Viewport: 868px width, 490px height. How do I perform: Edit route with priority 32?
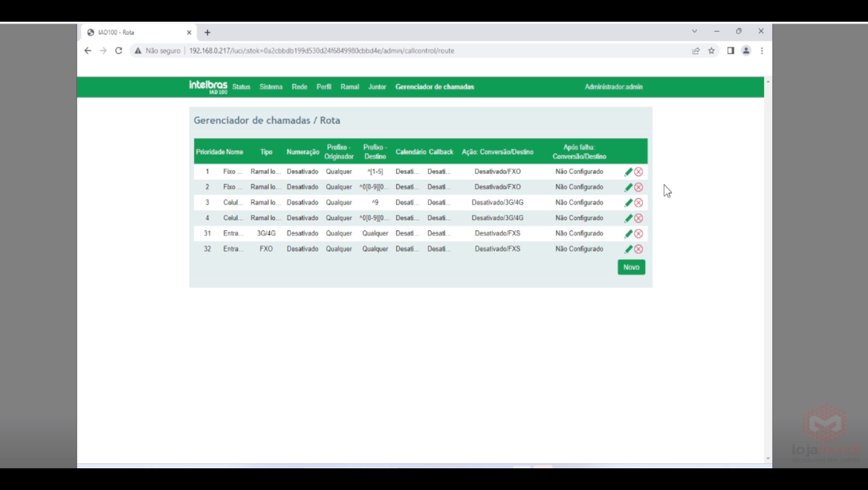click(x=629, y=249)
